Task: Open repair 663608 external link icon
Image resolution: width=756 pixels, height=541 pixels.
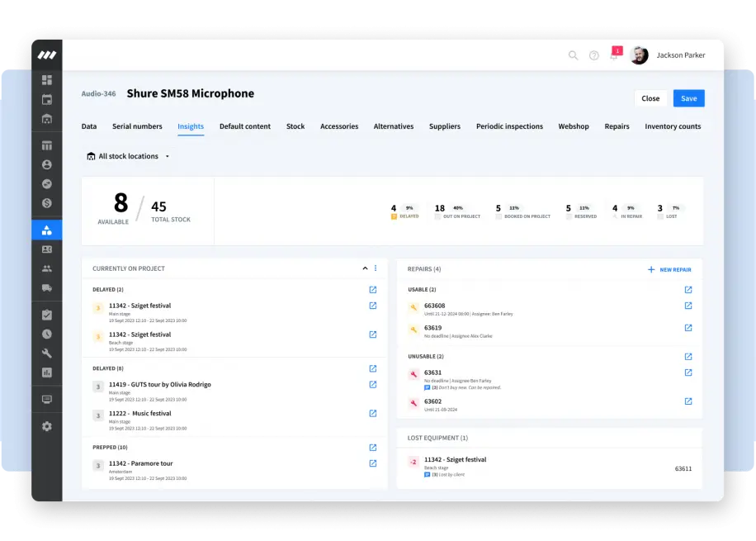Action: 688,306
